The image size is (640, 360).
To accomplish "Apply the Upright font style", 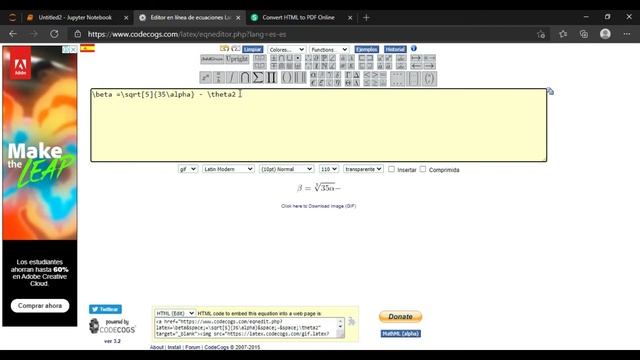I will point(237,59).
